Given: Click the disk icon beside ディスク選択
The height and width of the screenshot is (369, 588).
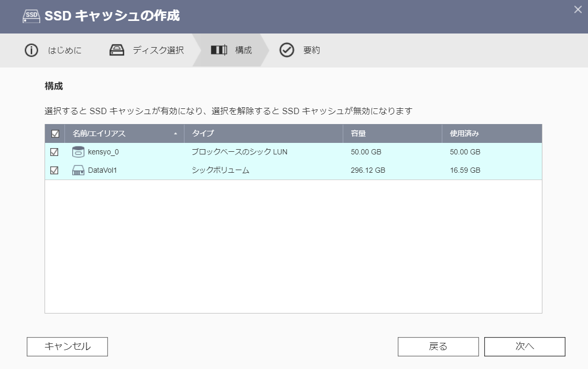Looking at the screenshot, I should [117, 50].
